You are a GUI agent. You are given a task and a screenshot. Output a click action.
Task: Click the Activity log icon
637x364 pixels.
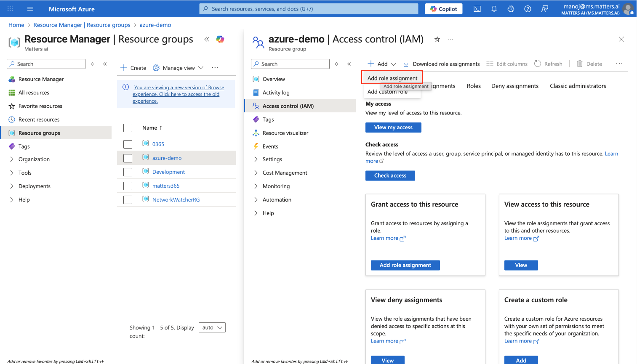click(x=256, y=93)
